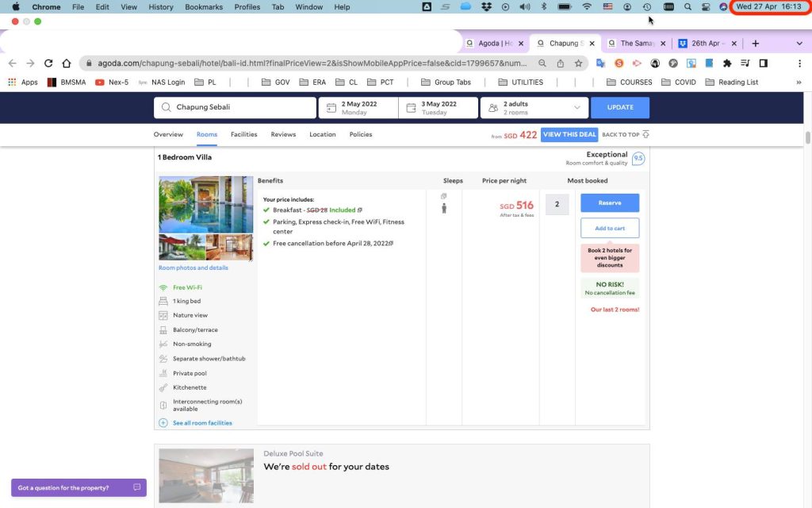This screenshot has height=508, width=812.
Task: Open the check-out date 3 May 2022
Action: (438, 108)
